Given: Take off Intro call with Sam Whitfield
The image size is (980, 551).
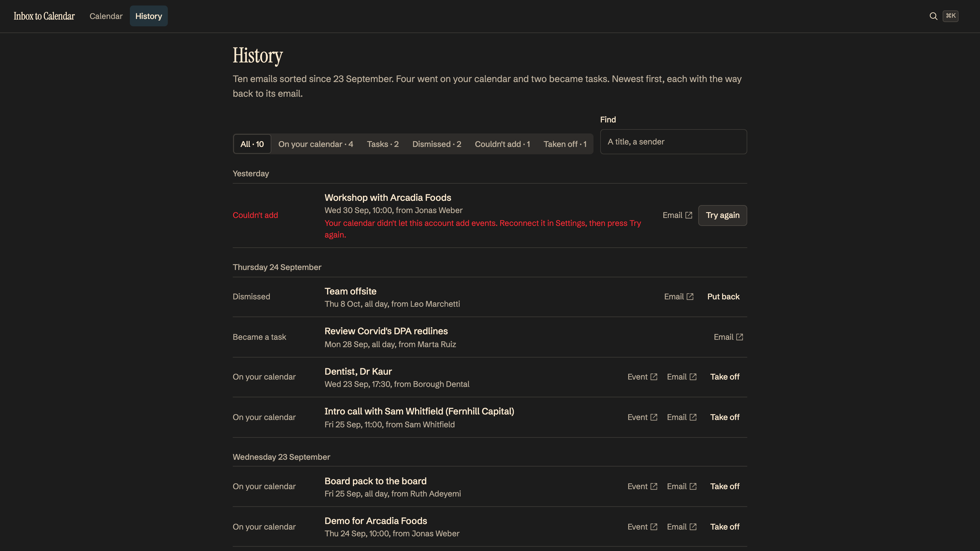Looking at the screenshot, I should 724,417.
